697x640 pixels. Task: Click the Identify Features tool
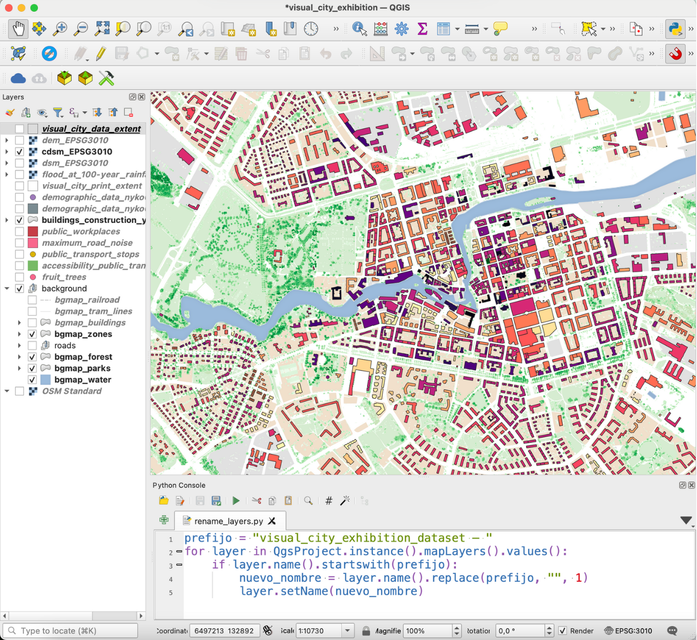click(x=359, y=29)
